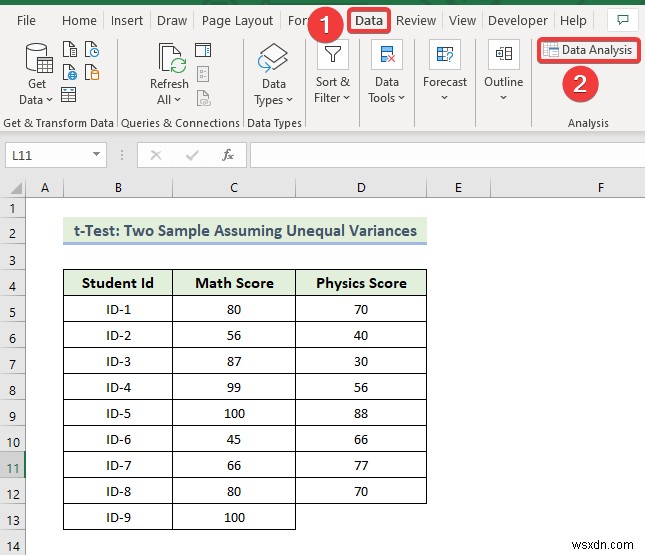Viewport: 645px width, 555px height.
Task: Switch to the Review tab
Action: 416,20
